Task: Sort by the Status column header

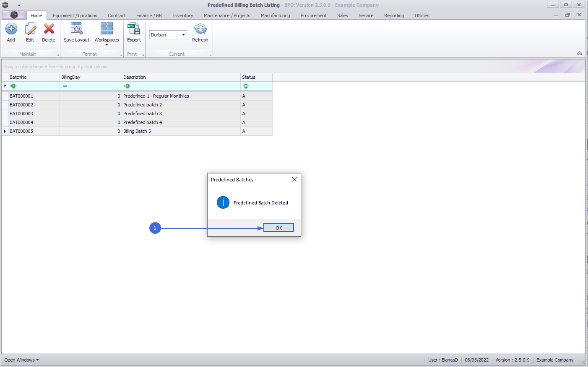Action: pyautogui.click(x=257, y=77)
